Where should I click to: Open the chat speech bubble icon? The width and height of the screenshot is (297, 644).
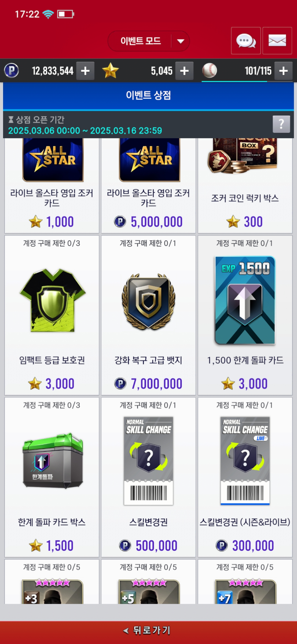246,41
